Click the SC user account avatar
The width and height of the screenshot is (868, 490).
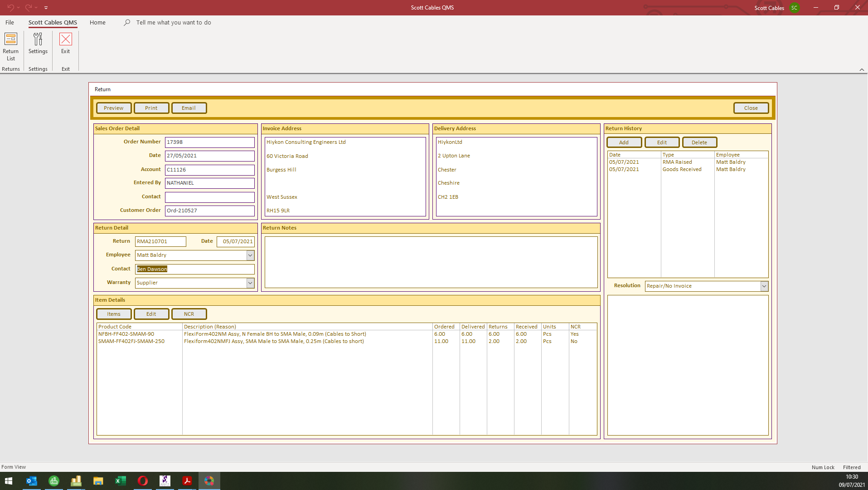pyautogui.click(x=794, y=8)
